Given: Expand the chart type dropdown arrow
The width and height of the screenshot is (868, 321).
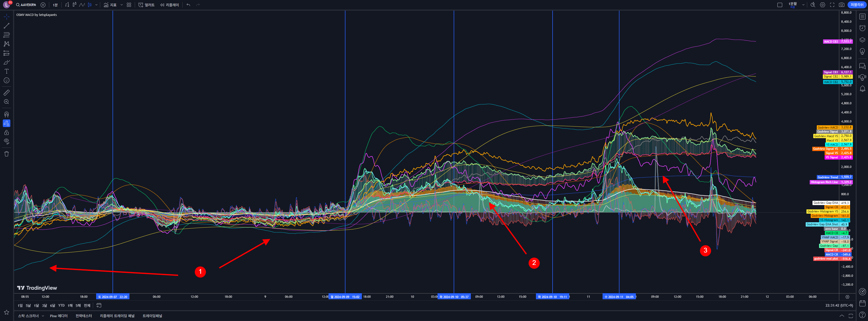Looking at the screenshot, I should click(x=96, y=5).
